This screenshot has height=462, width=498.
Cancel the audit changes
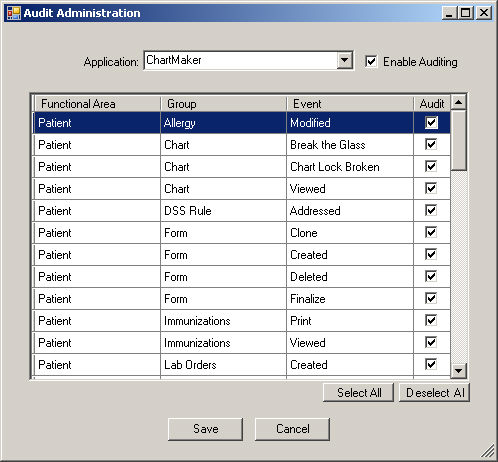tap(292, 429)
